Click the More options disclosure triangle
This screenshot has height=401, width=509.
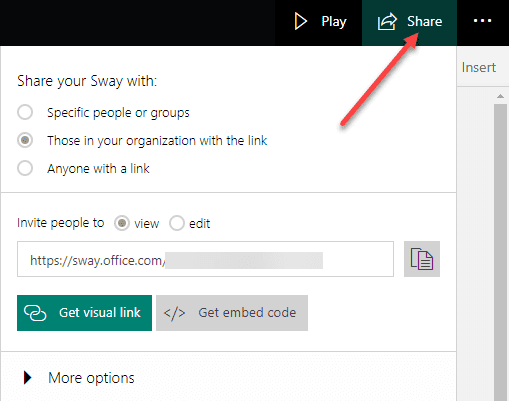[x=28, y=377]
